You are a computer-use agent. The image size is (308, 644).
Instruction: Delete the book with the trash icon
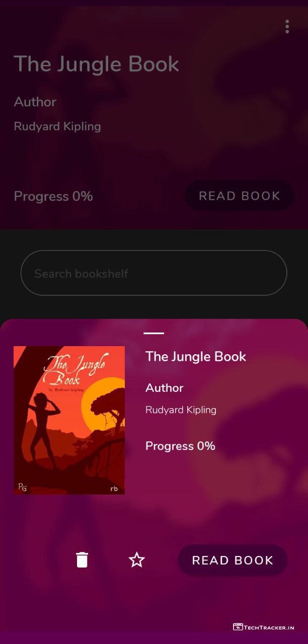point(82,559)
